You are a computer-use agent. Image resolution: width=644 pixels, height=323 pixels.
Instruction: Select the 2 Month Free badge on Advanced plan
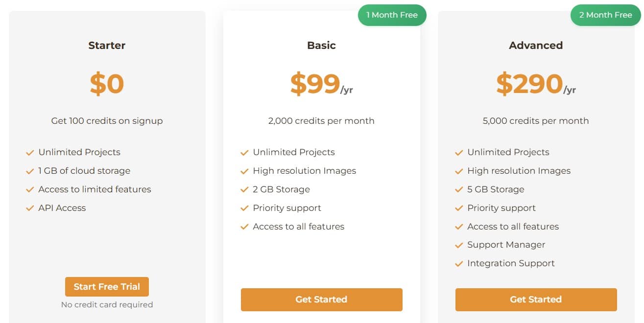[605, 15]
